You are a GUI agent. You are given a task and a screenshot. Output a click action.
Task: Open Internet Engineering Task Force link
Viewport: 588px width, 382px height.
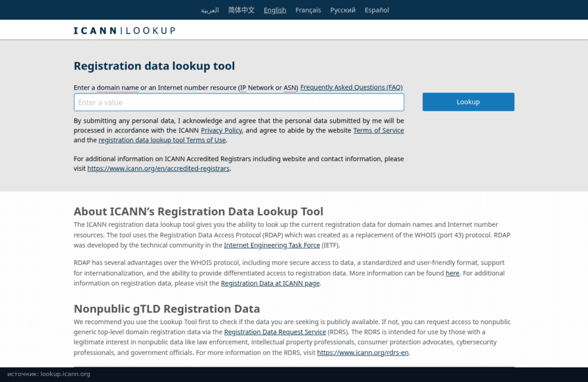coord(272,245)
